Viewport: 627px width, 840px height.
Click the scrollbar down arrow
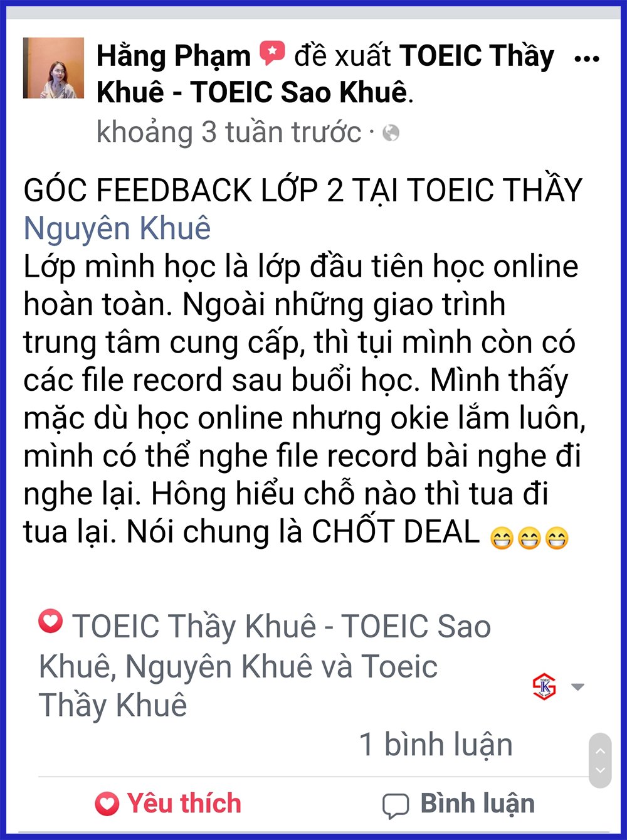click(600, 770)
